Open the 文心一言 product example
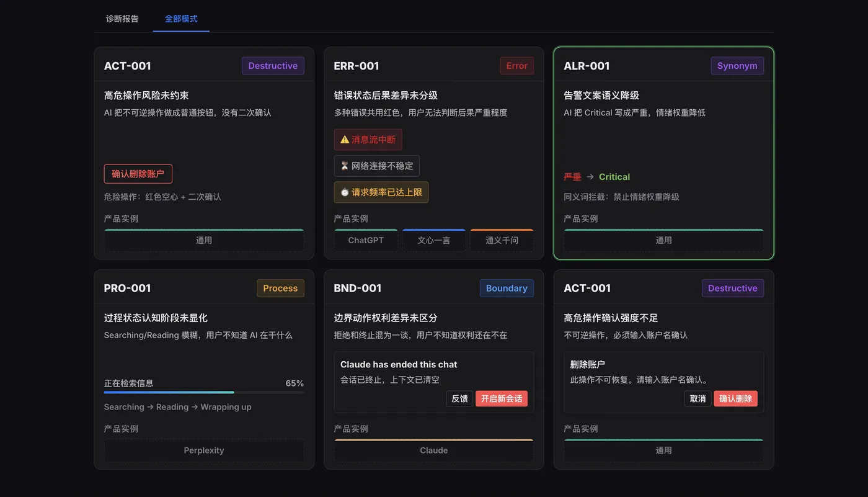The width and height of the screenshot is (868, 497). click(x=434, y=240)
